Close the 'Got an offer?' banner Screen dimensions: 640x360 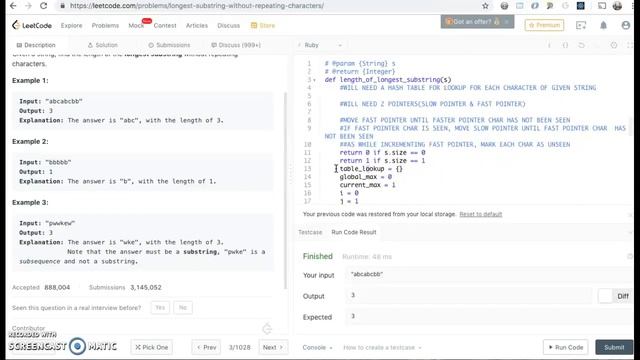click(507, 22)
